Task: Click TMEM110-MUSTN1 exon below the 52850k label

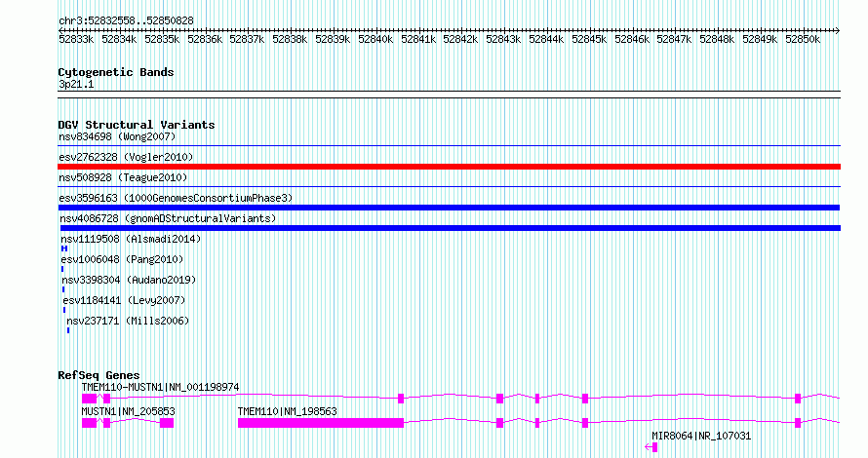Action: coord(798,399)
